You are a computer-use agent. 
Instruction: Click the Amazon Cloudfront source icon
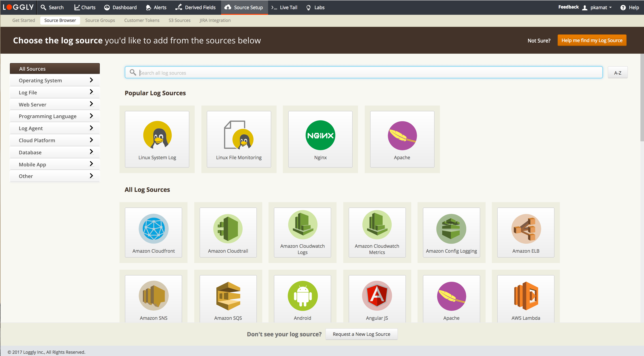coord(154,229)
